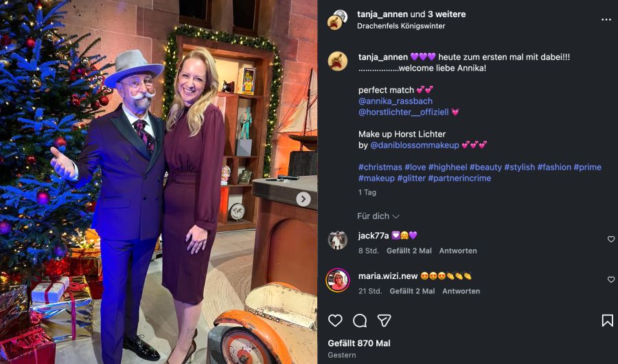View the 'Gefällt 870 Mal' likes list
This screenshot has height=364, width=618.
click(x=359, y=343)
